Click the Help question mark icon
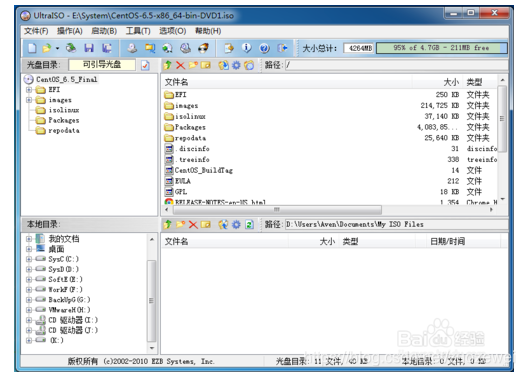This screenshot has width=525, height=376. [x=265, y=48]
